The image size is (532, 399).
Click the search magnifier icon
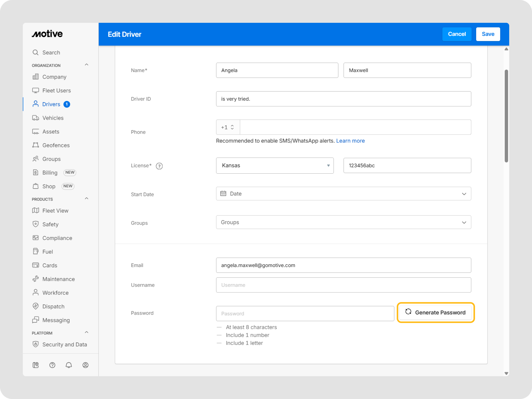[x=36, y=52]
